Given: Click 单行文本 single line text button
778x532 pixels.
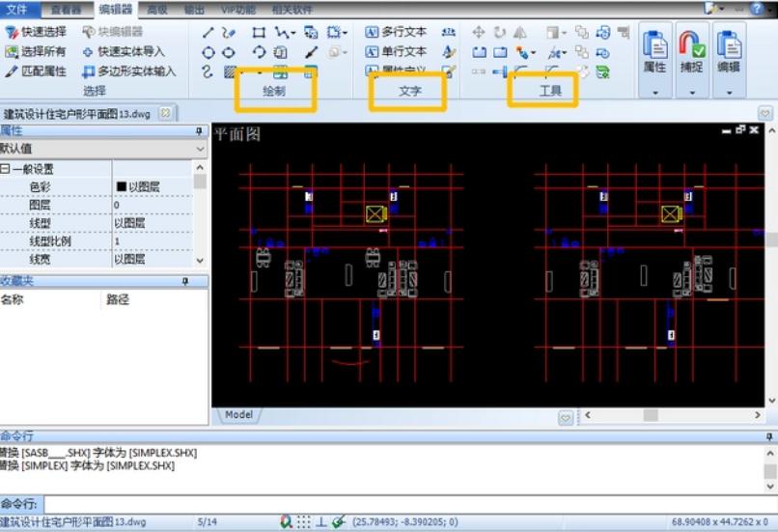Looking at the screenshot, I should 396,51.
